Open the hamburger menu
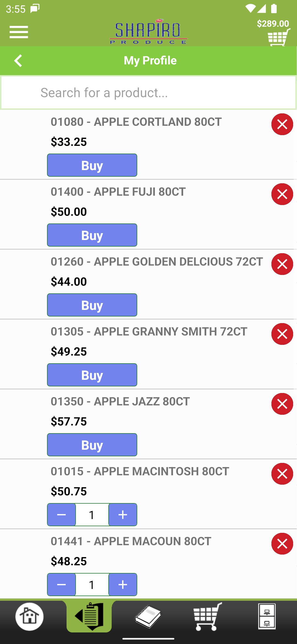Screen dimensions: 297x644 (19, 32)
